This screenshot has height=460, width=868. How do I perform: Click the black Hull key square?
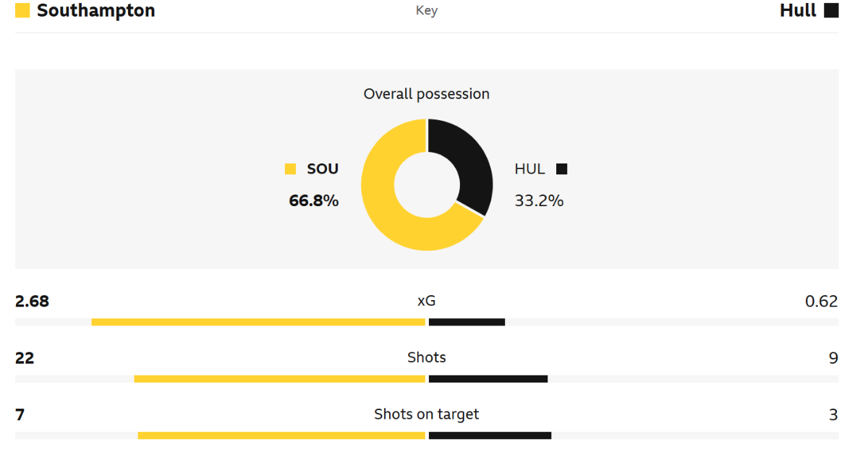tap(831, 11)
